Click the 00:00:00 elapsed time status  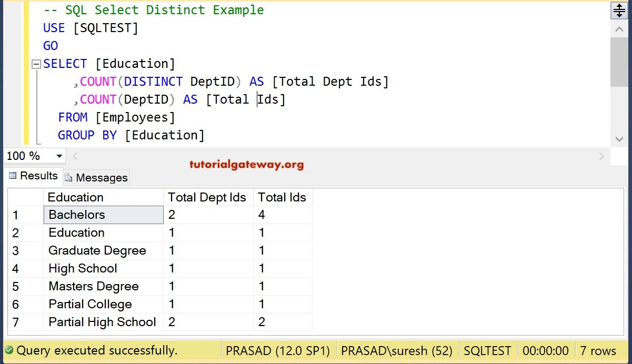pyautogui.click(x=546, y=350)
